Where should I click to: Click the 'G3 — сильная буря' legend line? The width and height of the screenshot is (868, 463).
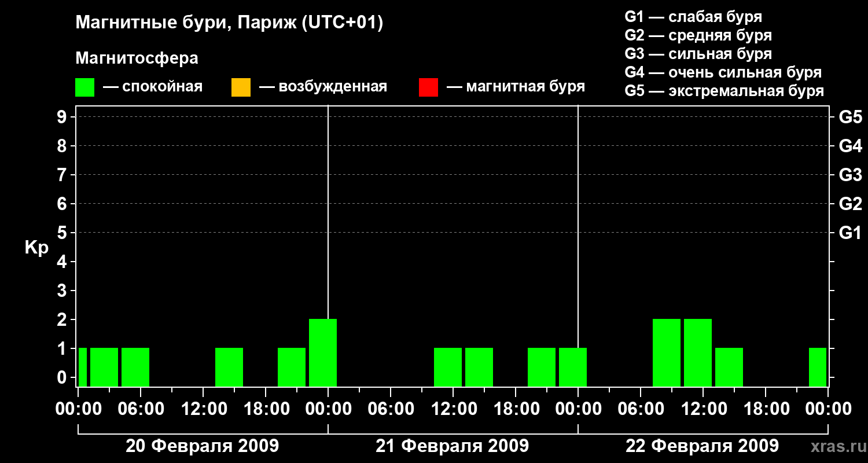[698, 54]
